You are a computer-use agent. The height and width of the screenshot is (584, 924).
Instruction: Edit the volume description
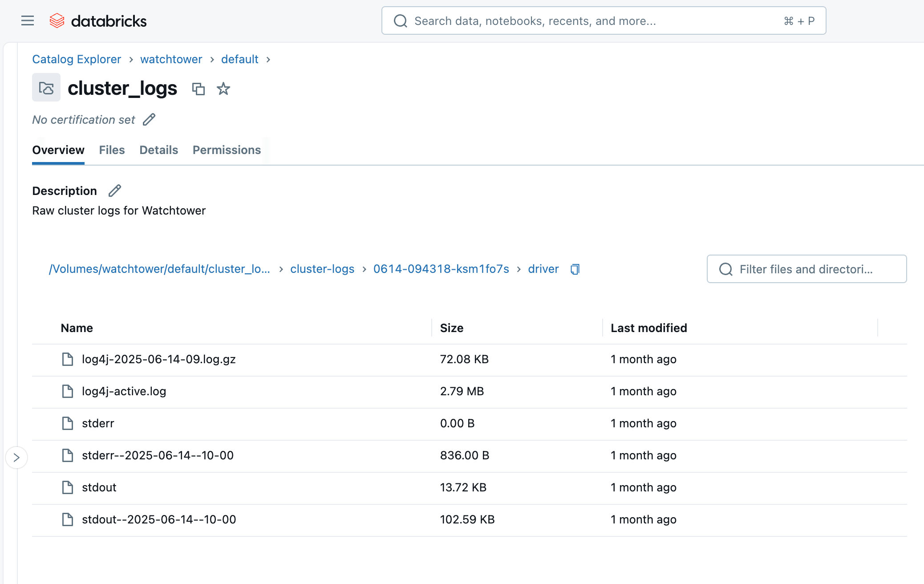point(114,191)
